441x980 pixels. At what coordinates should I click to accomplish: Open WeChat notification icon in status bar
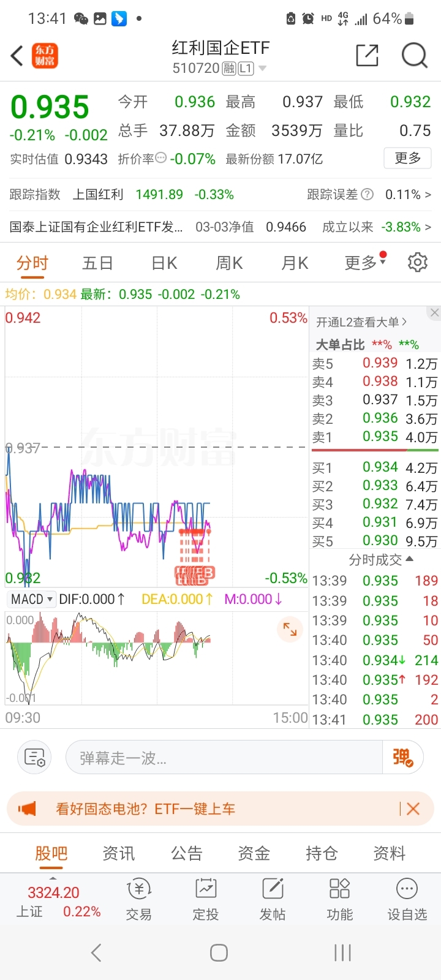click(81, 19)
